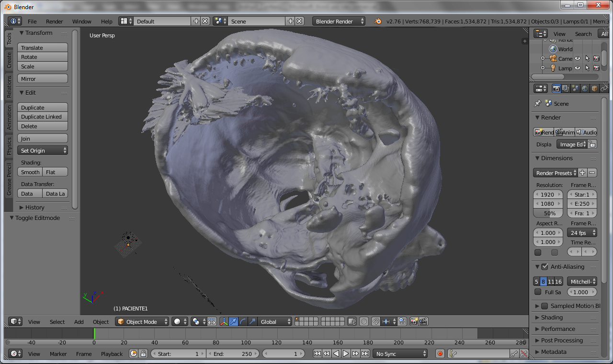Toggle visibility eye for Lamp
The width and height of the screenshot is (613, 364).
pyautogui.click(x=578, y=68)
